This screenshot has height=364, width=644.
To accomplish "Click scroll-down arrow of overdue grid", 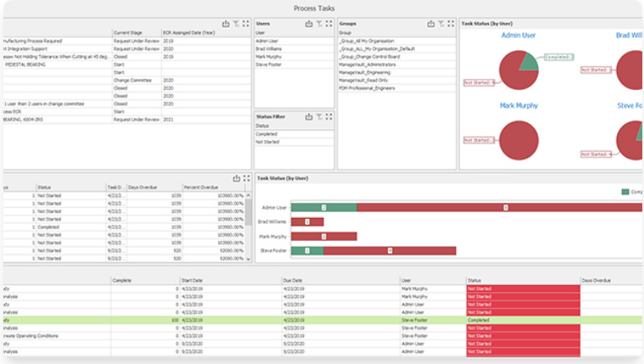I will tap(249, 259).
